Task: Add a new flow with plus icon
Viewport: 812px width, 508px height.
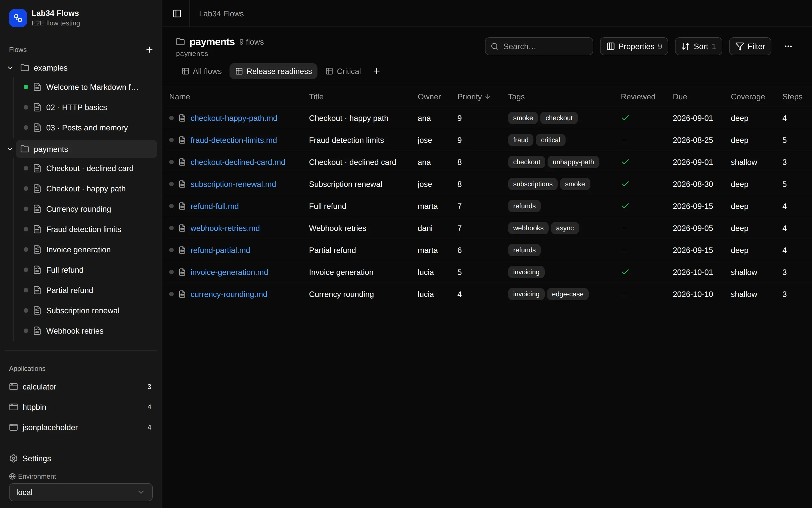Action: (x=149, y=50)
